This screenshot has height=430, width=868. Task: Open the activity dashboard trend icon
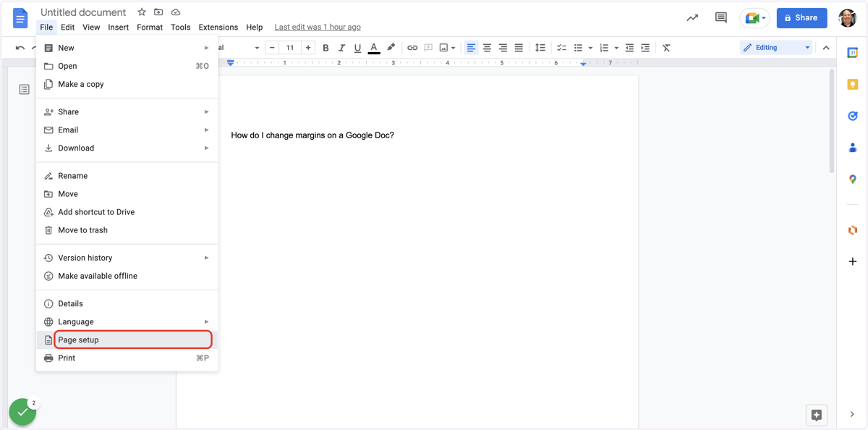(692, 18)
